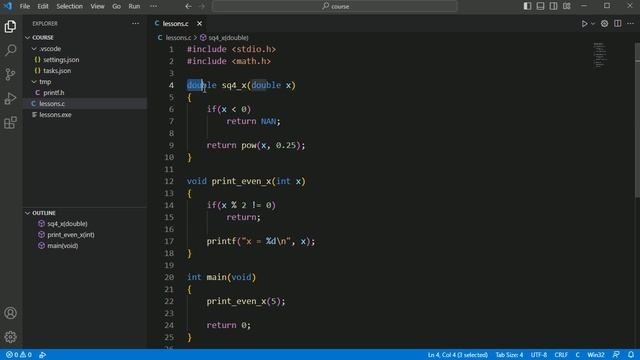Click the code minimap preview
The height and width of the screenshot is (360, 640).
(x=599, y=55)
